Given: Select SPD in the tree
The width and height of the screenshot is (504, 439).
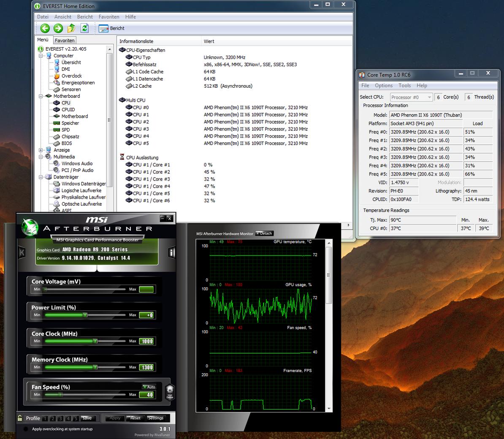Looking at the screenshot, I should point(65,130).
